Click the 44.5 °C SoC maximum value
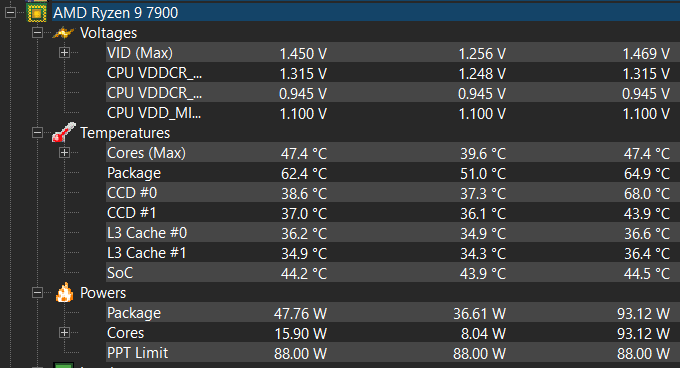Screen dimensions: 680x368 (647, 274)
